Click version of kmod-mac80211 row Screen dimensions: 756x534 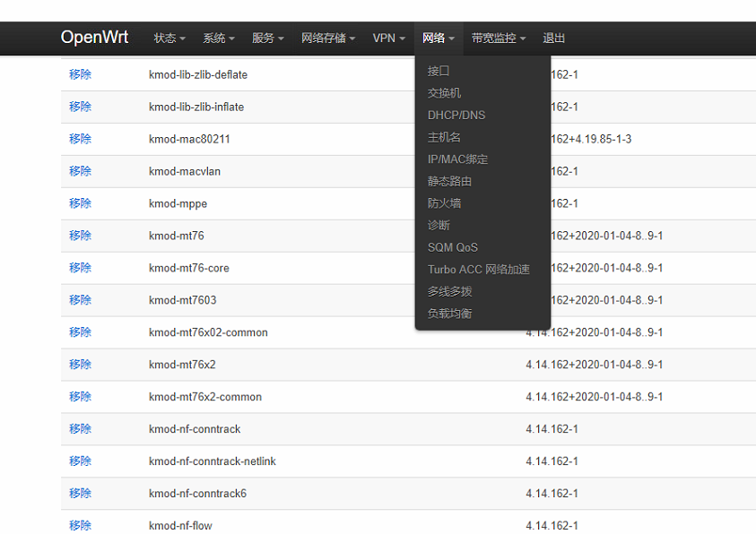(x=591, y=139)
